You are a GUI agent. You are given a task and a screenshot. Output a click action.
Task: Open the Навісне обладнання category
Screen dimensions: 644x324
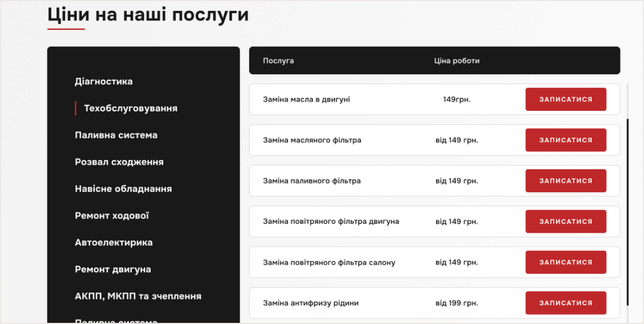click(123, 189)
